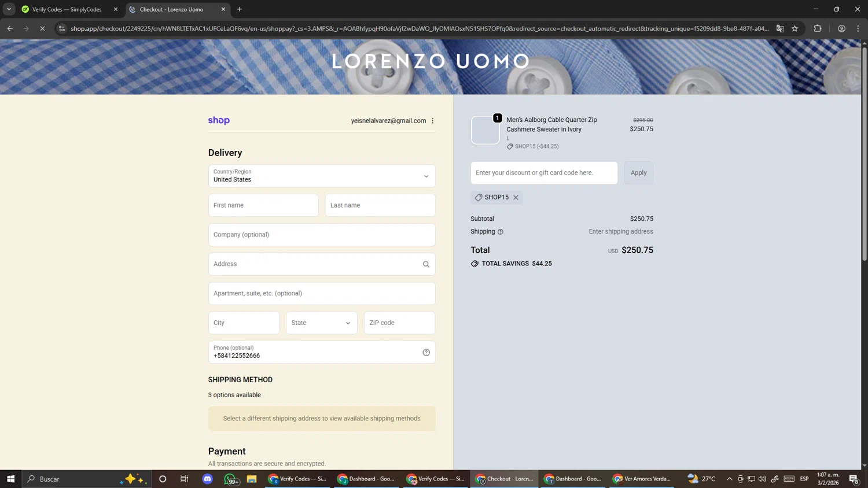Click the Lorenzo Uomo store header
868x488 pixels.
(x=431, y=61)
